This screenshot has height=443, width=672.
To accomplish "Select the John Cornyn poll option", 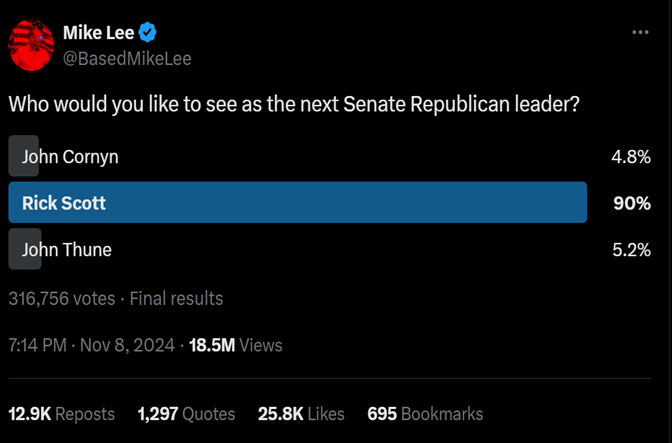I will pos(70,156).
